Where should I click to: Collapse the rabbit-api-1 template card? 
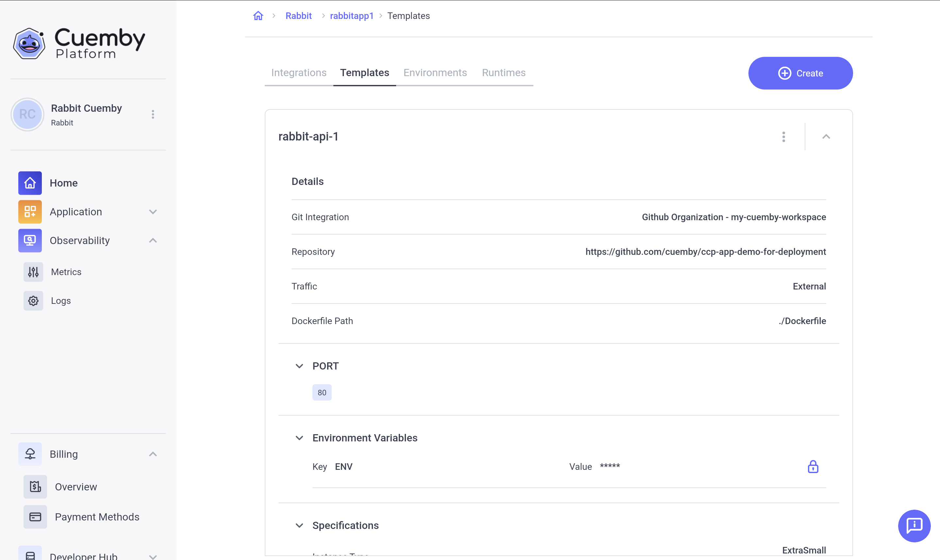pos(826,137)
